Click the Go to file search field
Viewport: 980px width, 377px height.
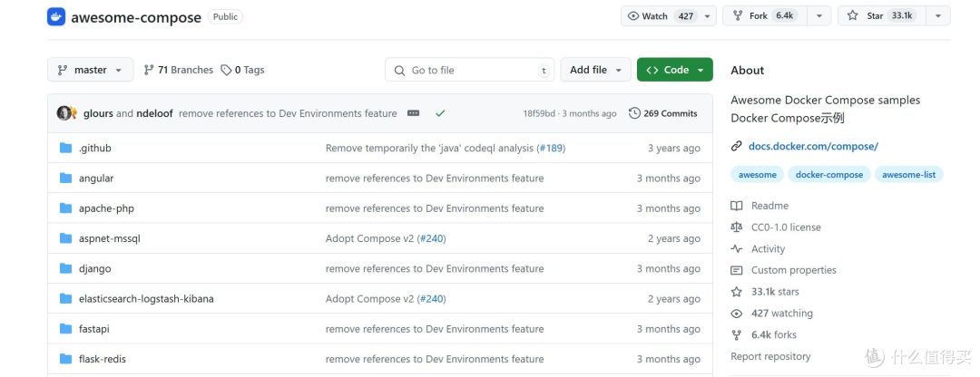tap(470, 70)
